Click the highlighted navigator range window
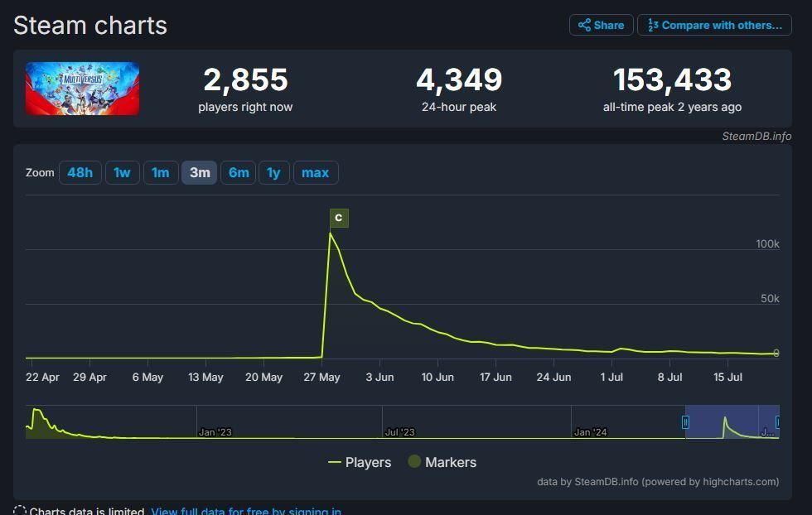This screenshot has width=812, height=515. (732, 421)
